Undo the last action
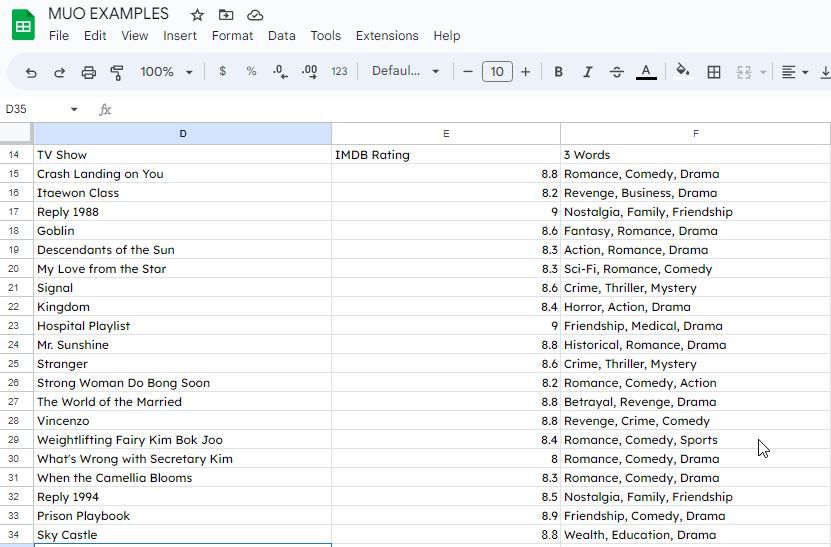Screen dimensions: 831x547 pos(31,72)
